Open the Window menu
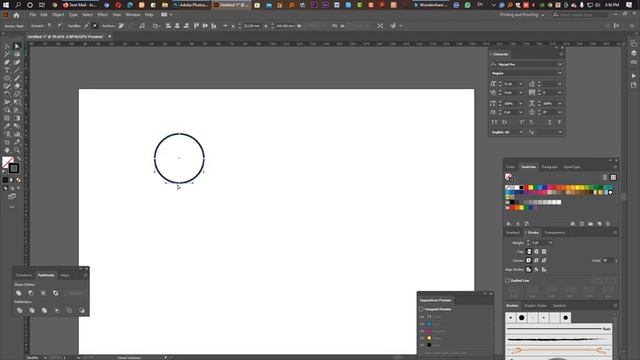The image size is (640, 360). point(133,15)
